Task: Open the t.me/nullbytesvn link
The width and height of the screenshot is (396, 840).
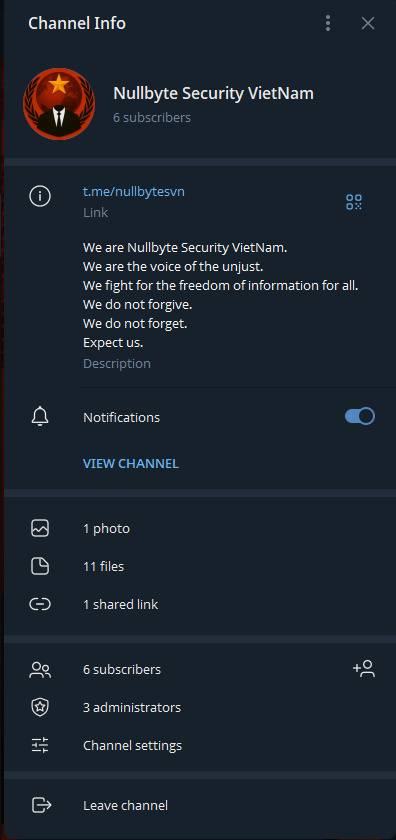Action: pos(133,191)
